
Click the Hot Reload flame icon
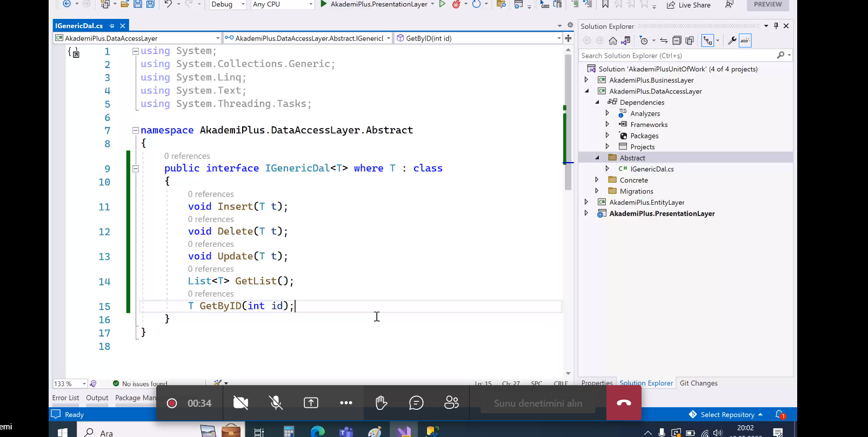(x=457, y=4)
